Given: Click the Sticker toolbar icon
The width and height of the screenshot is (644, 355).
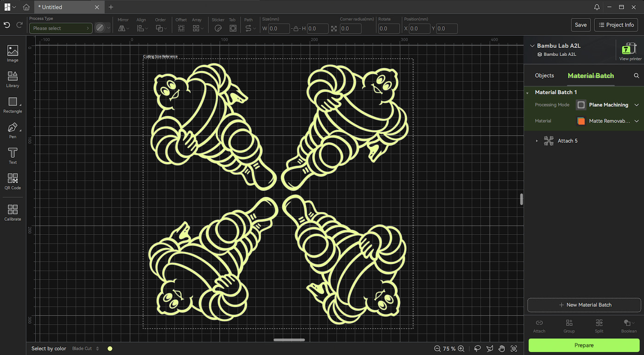Looking at the screenshot, I should pyautogui.click(x=218, y=28).
